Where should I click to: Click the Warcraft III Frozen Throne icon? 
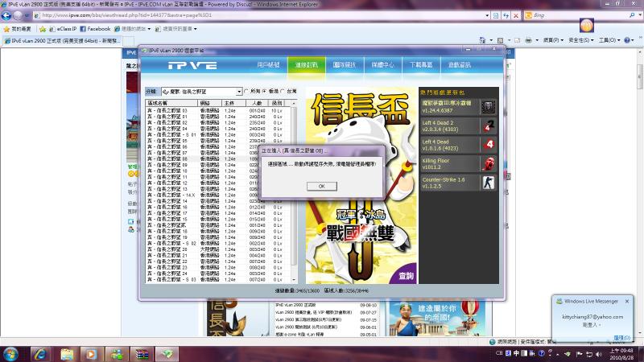pos(489,106)
